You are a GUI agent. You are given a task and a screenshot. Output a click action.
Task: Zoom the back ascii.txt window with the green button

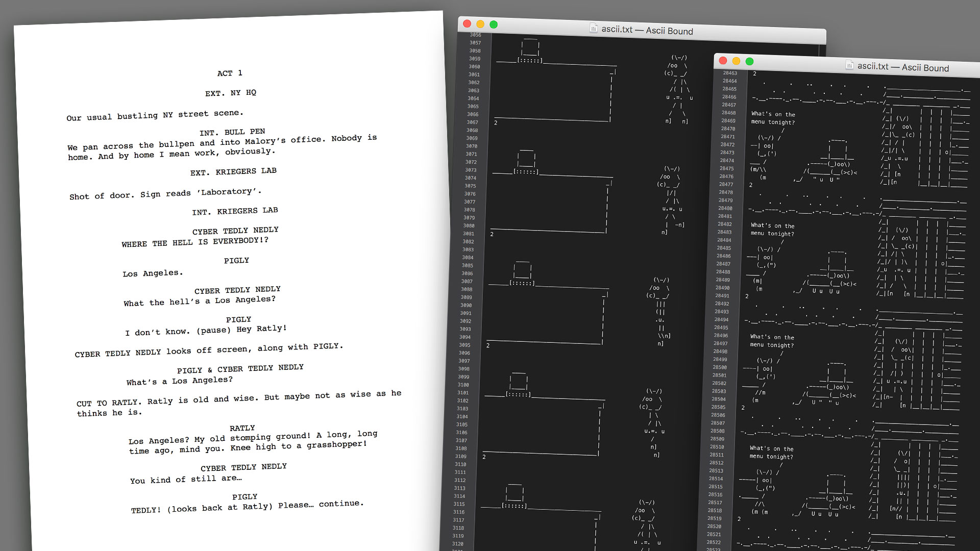click(x=494, y=24)
